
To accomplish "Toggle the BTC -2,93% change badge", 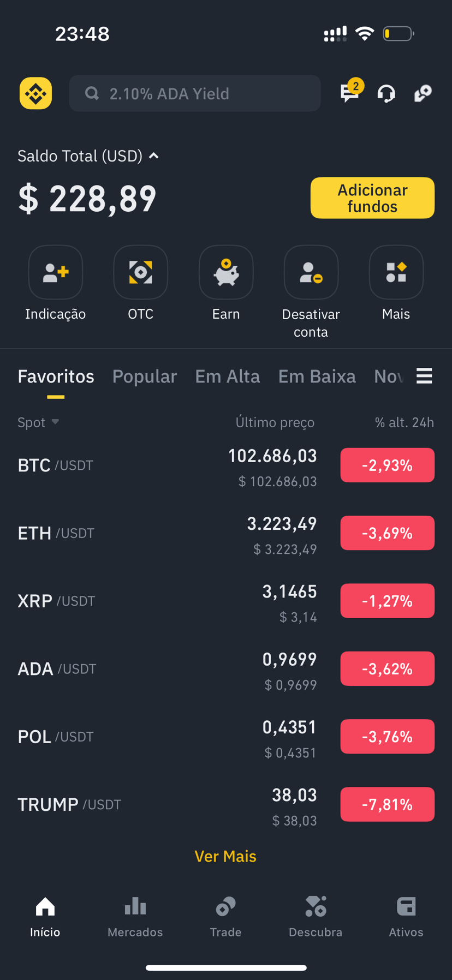I will coord(388,465).
